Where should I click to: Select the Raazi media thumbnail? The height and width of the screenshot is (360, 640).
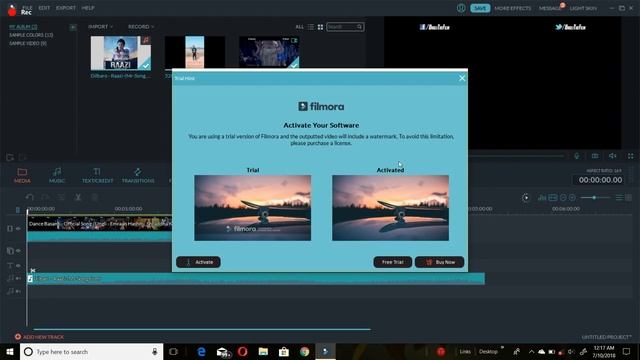(x=121, y=53)
